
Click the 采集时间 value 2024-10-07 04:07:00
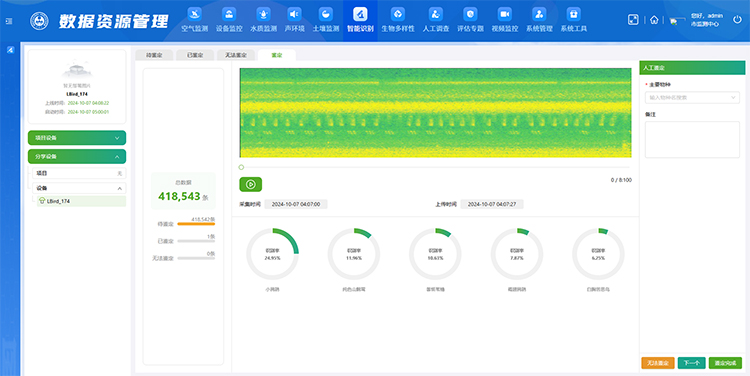(296, 204)
